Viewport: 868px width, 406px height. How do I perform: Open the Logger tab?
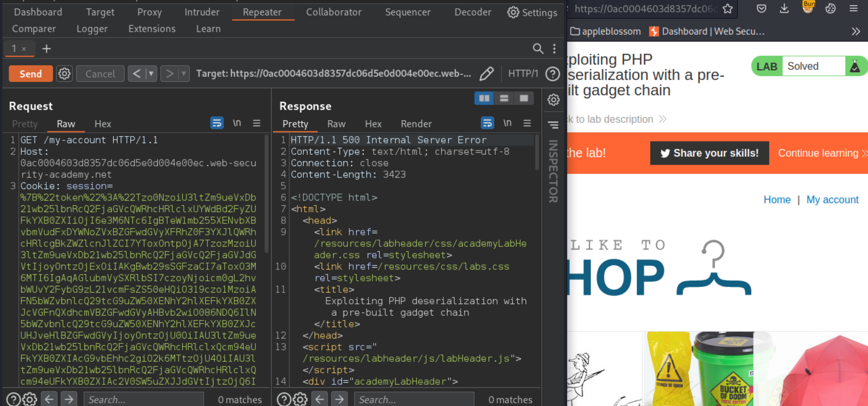pos(92,29)
